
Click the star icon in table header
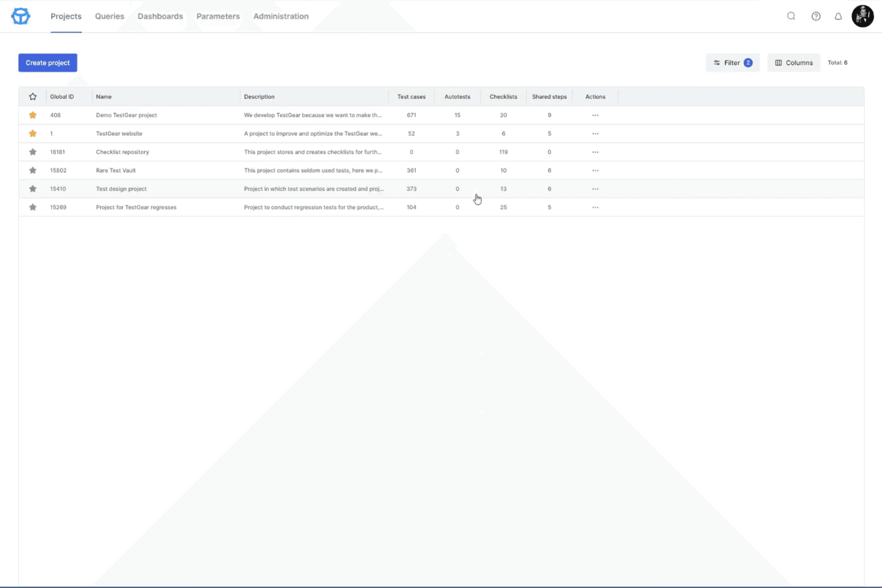pyautogui.click(x=33, y=97)
